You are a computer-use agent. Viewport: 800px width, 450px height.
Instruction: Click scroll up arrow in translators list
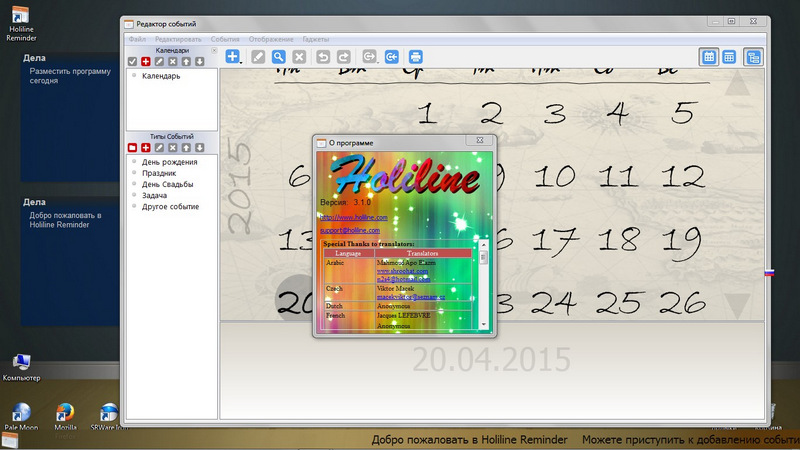coord(484,245)
